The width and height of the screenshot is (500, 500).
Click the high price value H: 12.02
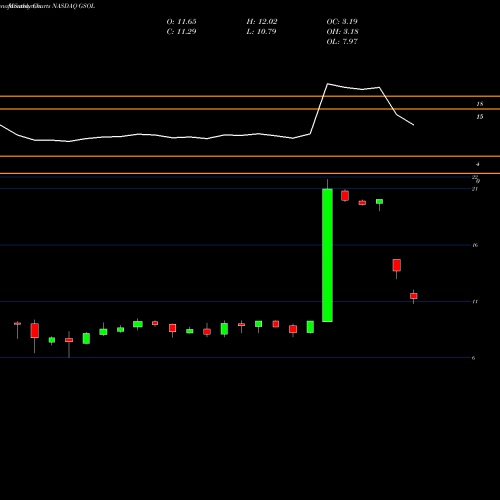262,22
